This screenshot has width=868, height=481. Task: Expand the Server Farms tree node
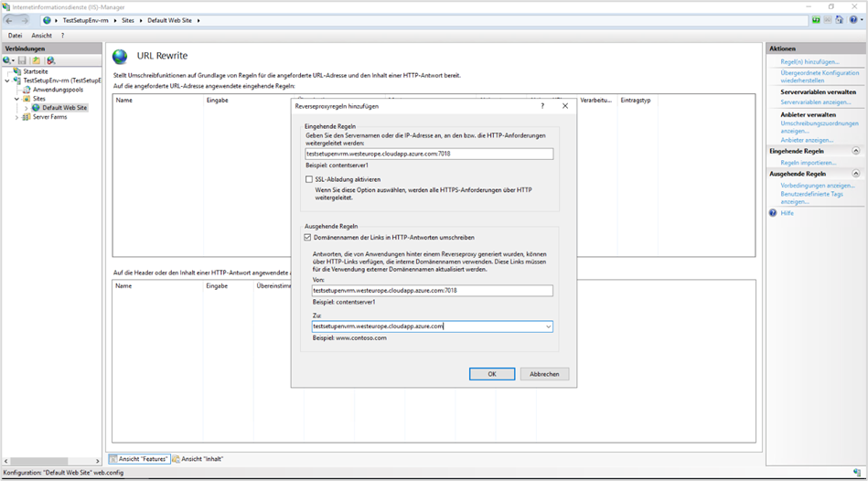point(16,117)
